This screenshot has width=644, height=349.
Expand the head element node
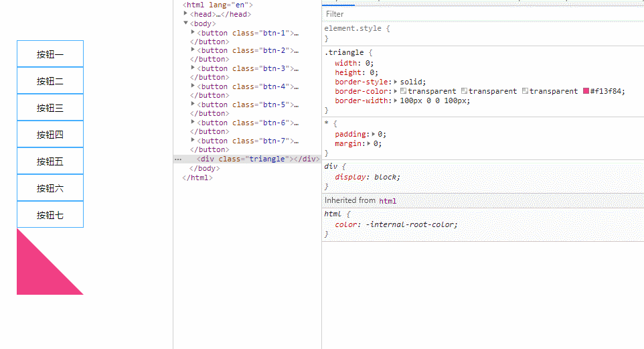[185, 14]
